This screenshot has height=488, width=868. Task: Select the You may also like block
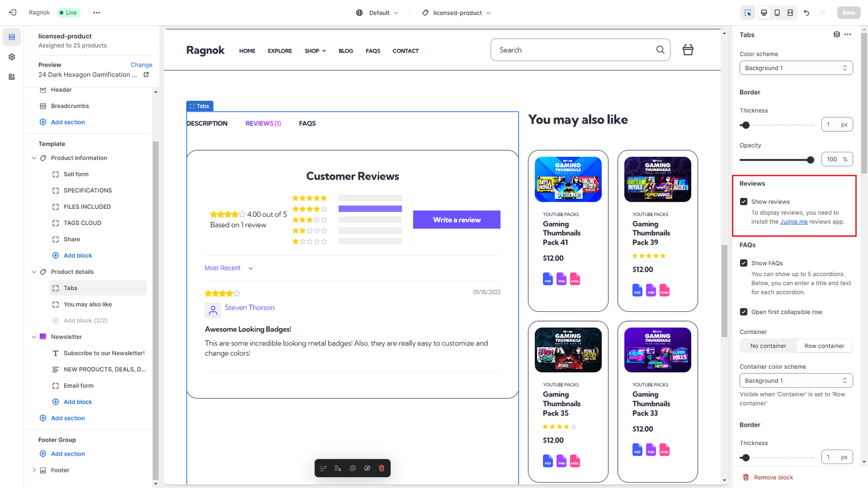(87, 305)
